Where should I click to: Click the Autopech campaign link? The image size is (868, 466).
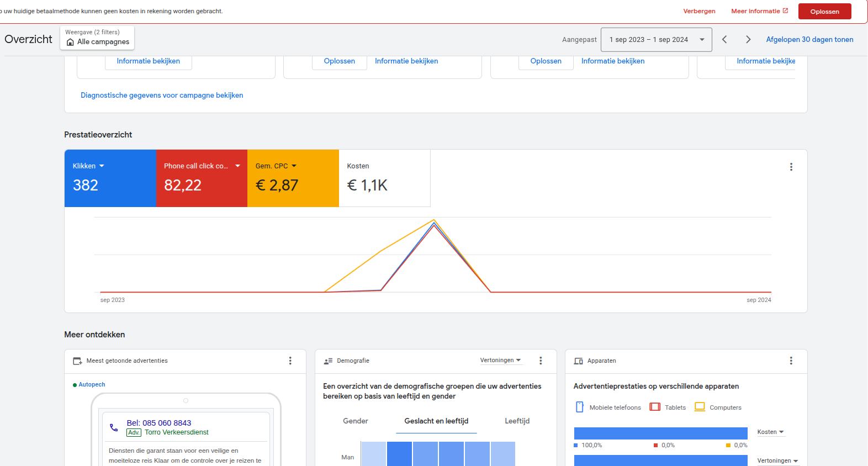pyautogui.click(x=92, y=384)
